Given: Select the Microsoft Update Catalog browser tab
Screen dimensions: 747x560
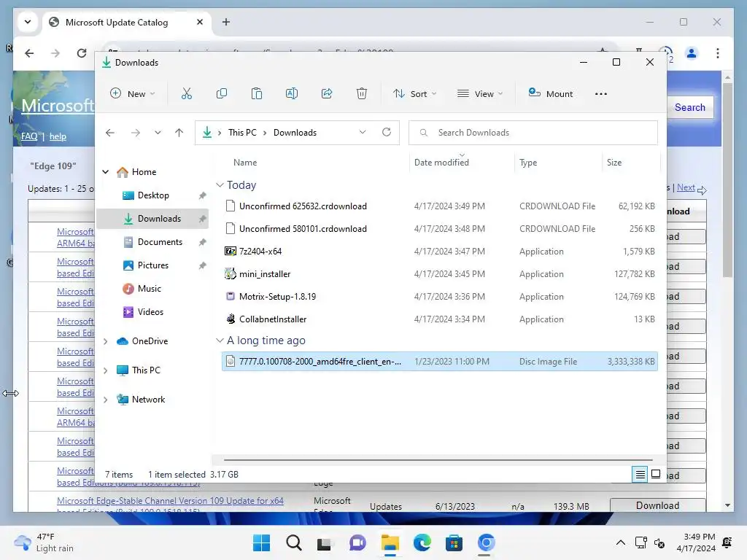Looking at the screenshot, I should [x=128, y=23].
